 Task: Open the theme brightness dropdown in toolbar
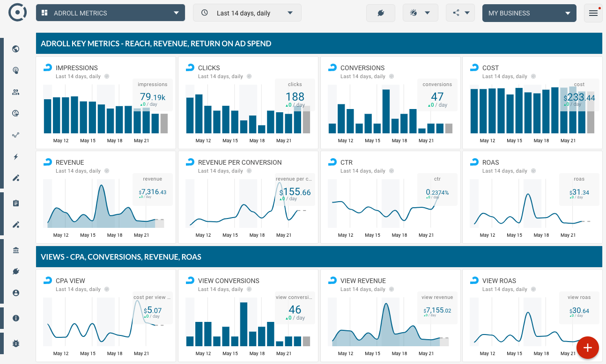[420, 13]
